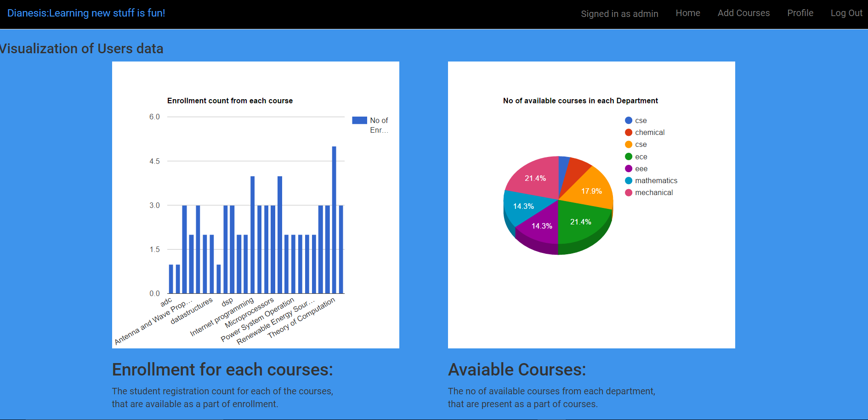
Task: Click 'No of available courses in each Department' title
Action: (580, 101)
